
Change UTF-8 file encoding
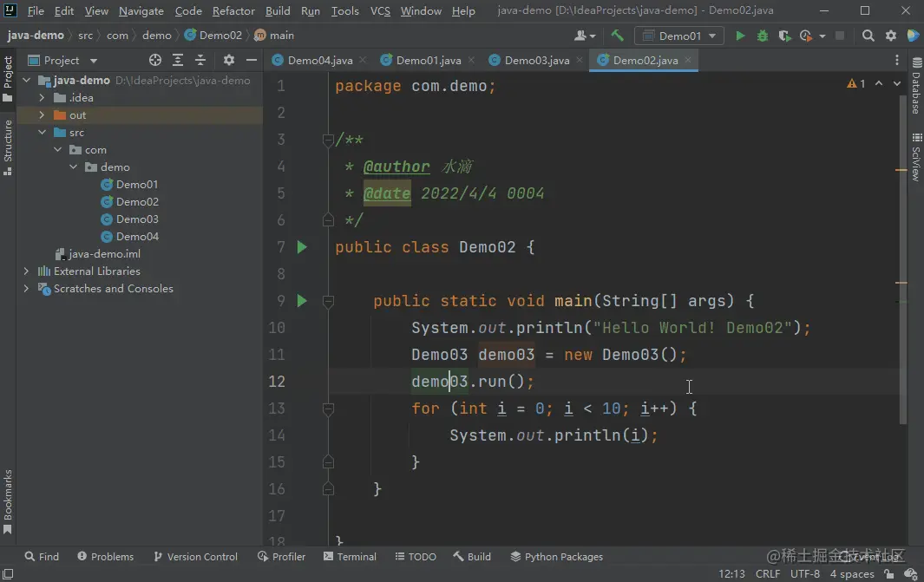pyautogui.click(x=805, y=573)
